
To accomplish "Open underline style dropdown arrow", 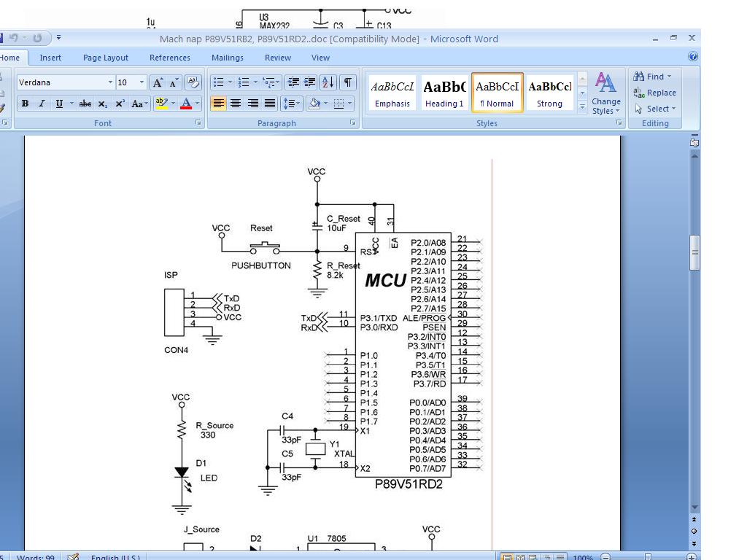I will click(71, 104).
